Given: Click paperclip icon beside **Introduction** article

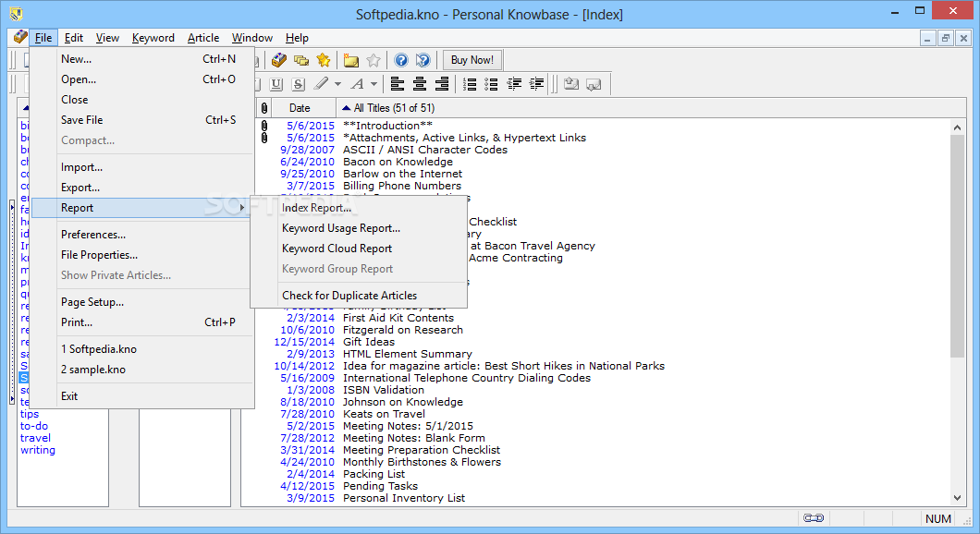Looking at the screenshot, I should 264,126.
